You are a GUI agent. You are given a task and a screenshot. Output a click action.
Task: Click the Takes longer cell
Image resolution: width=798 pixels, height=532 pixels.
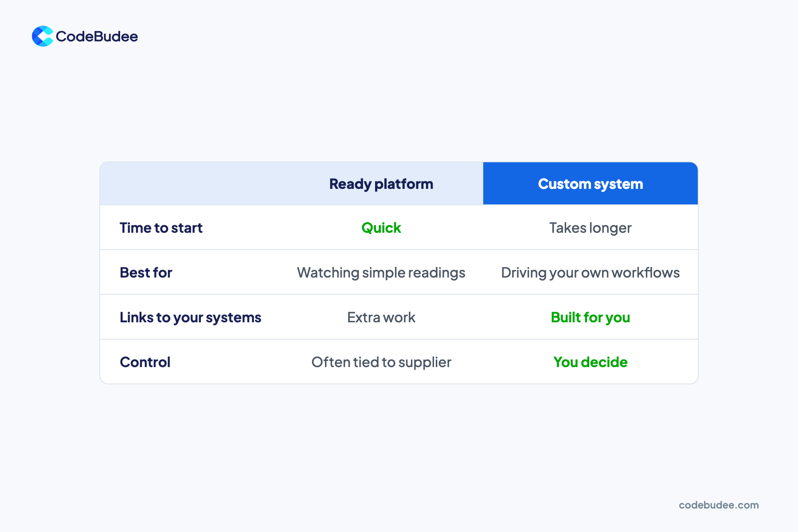pyautogui.click(x=591, y=228)
